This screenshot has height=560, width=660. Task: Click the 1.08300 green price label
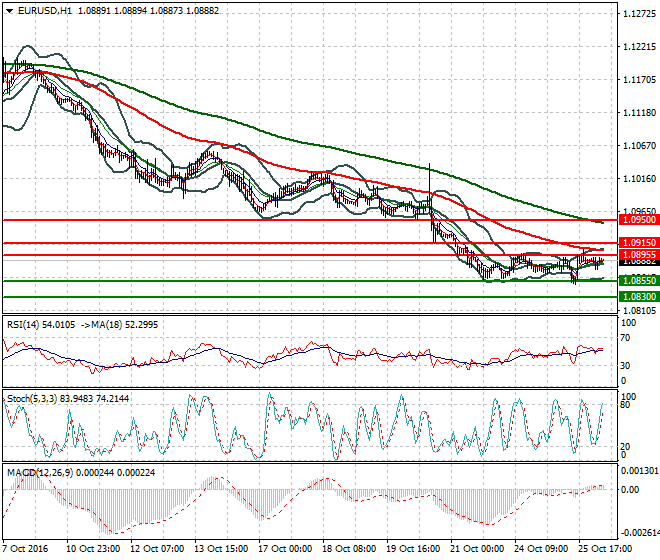pyautogui.click(x=636, y=297)
